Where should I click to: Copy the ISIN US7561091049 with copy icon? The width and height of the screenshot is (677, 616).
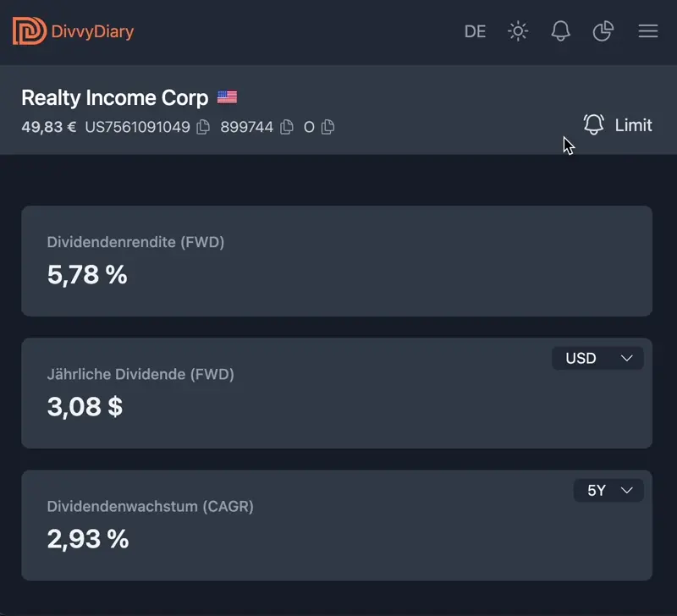(x=203, y=127)
